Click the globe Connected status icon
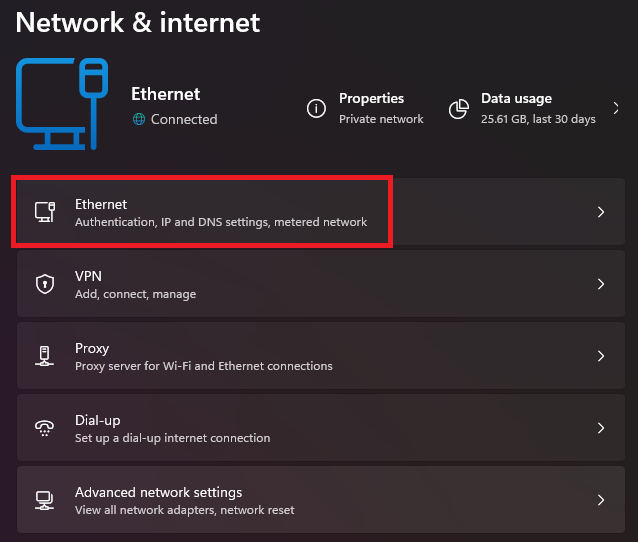 click(x=139, y=119)
